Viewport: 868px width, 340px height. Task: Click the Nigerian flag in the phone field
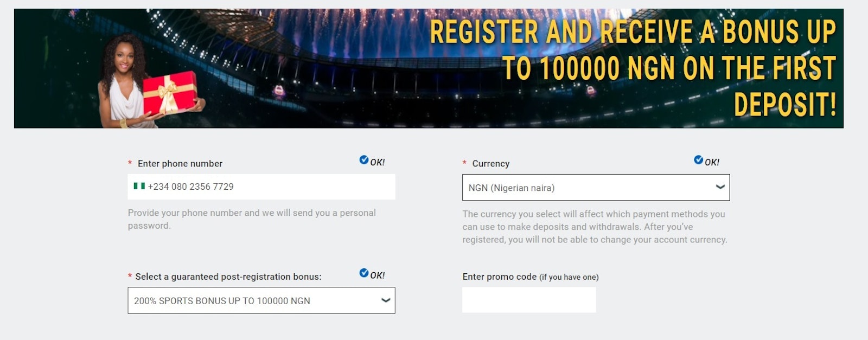[x=138, y=186]
